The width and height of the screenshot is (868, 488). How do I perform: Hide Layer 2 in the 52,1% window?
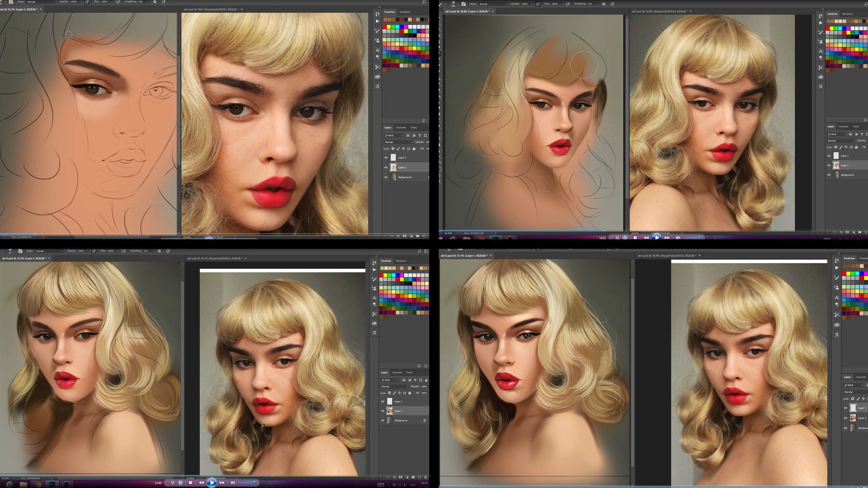pyautogui.click(x=386, y=168)
